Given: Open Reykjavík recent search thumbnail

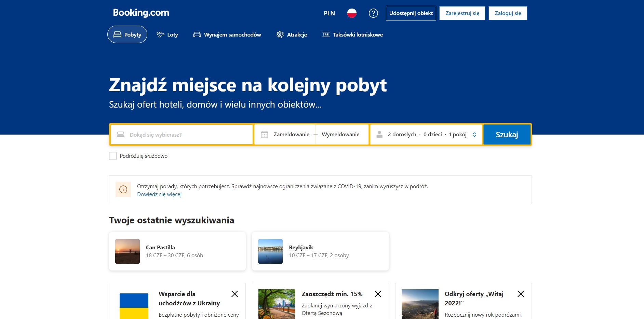Looking at the screenshot, I should click(270, 251).
